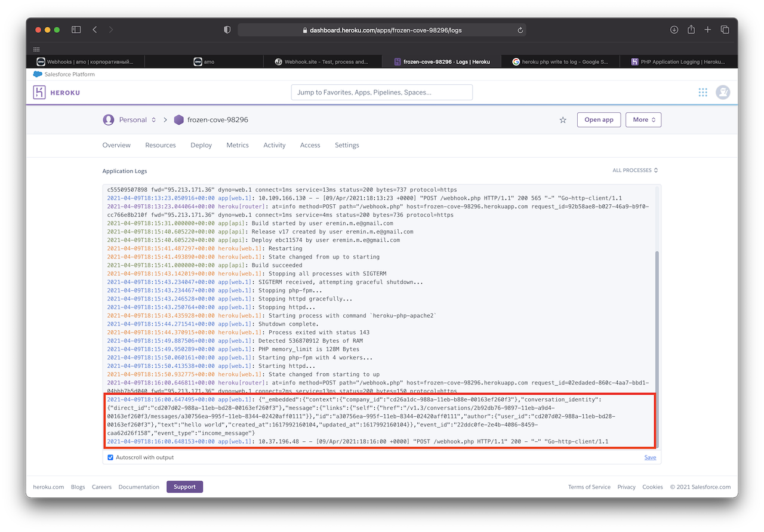Image resolution: width=764 pixels, height=532 pixels.
Task: Expand the All Processes dropdown
Action: [x=635, y=170]
